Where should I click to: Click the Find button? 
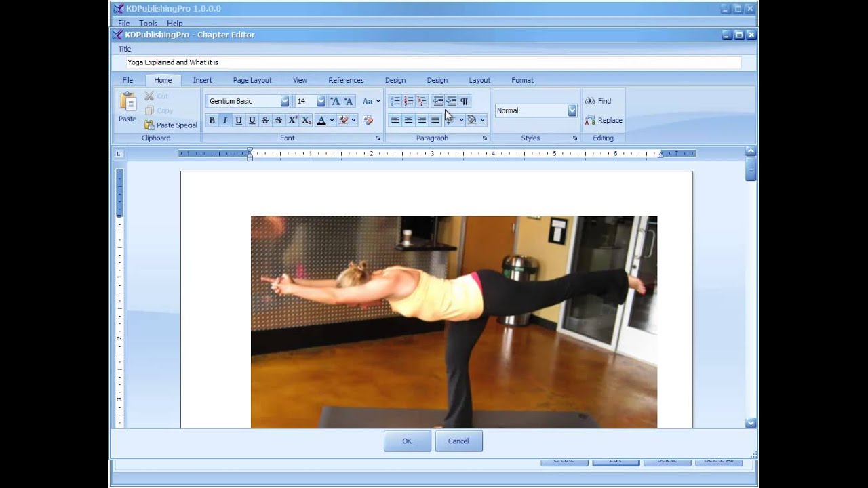point(598,101)
